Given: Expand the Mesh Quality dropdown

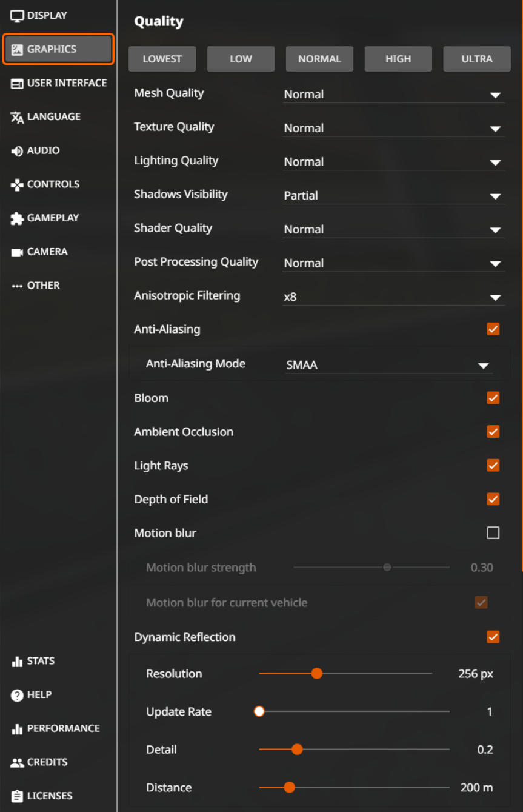Looking at the screenshot, I should click(394, 95).
